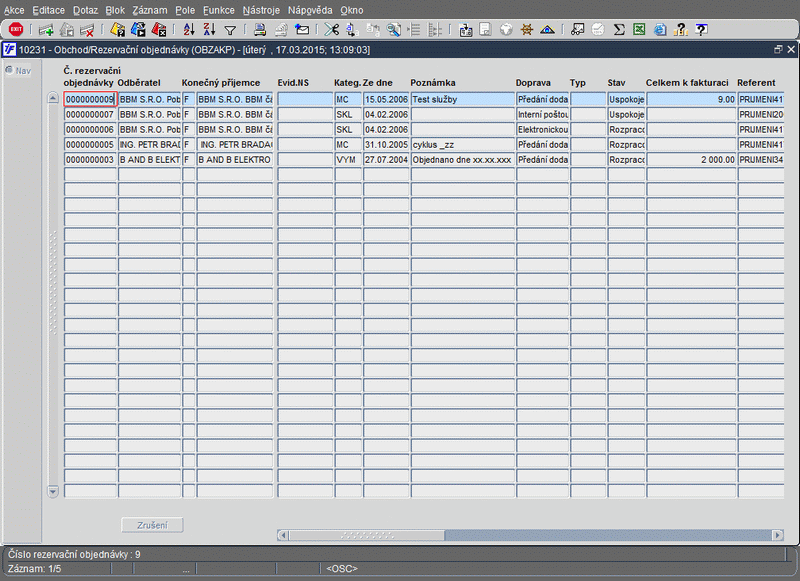Click the grayed globe icon
Viewport: 800px width, 581px height.
click(x=506, y=30)
